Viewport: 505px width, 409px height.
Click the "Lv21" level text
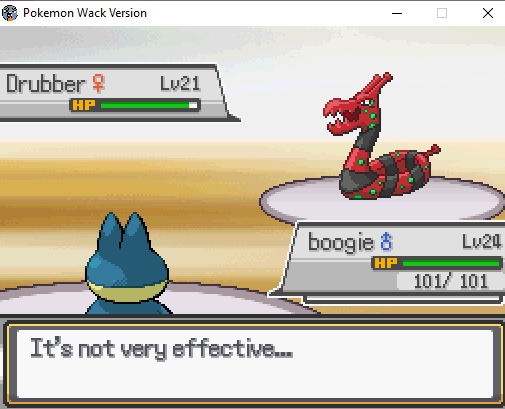pyautogui.click(x=180, y=84)
